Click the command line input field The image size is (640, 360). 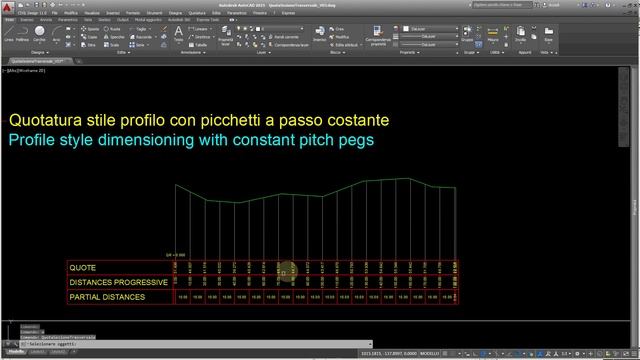(x=196, y=344)
